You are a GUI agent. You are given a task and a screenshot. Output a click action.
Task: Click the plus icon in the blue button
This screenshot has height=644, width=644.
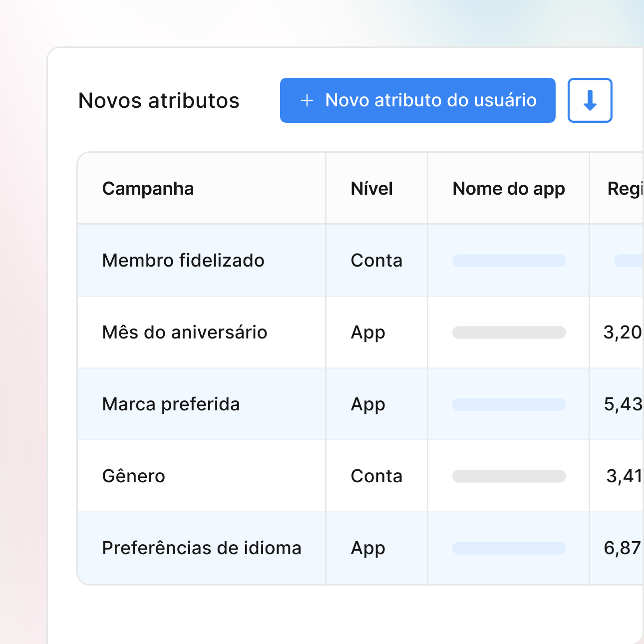307,100
